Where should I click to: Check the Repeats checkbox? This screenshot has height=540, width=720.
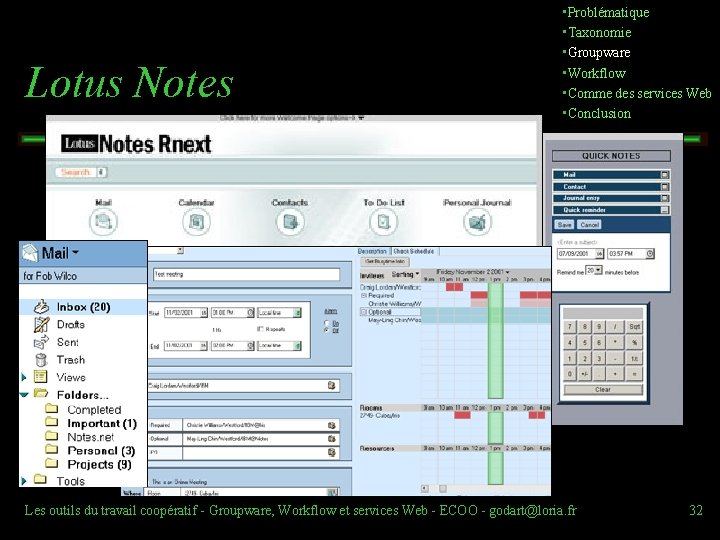tap(260, 329)
